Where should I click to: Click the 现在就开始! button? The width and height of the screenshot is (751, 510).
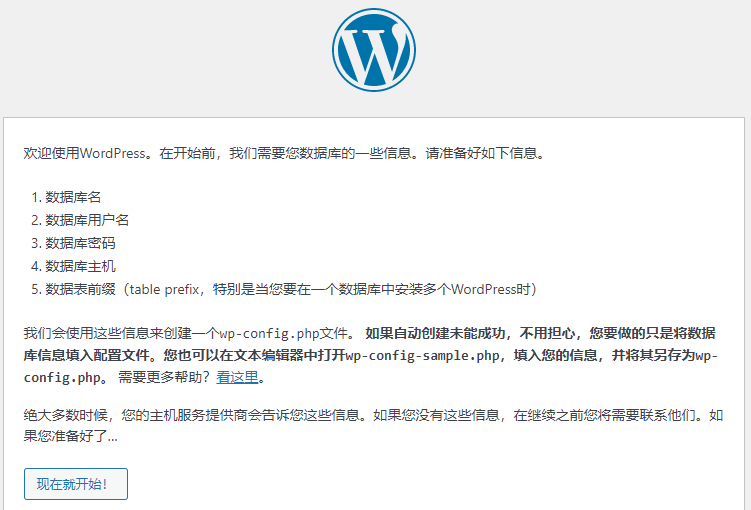tap(76, 484)
